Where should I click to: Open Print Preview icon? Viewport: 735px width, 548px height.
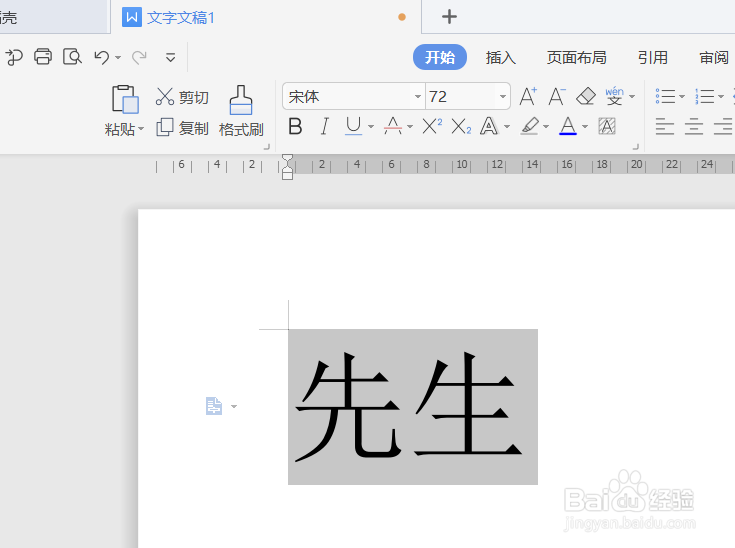pyautogui.click(x=72, y=57)
